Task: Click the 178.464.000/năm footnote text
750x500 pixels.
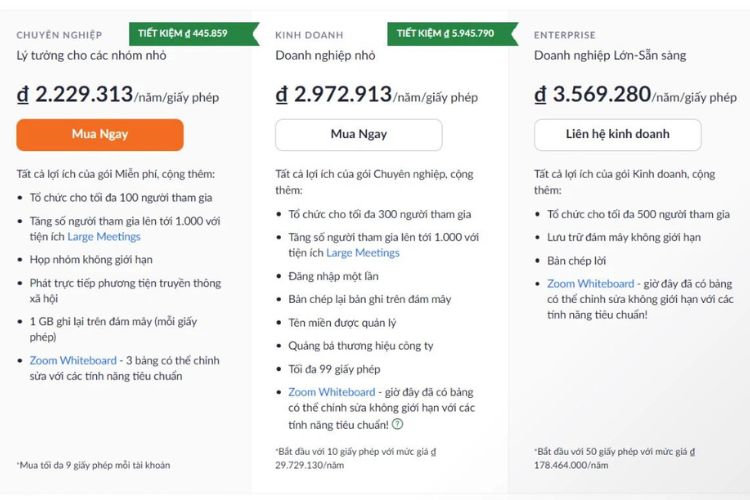Action: tap(571, 465)
